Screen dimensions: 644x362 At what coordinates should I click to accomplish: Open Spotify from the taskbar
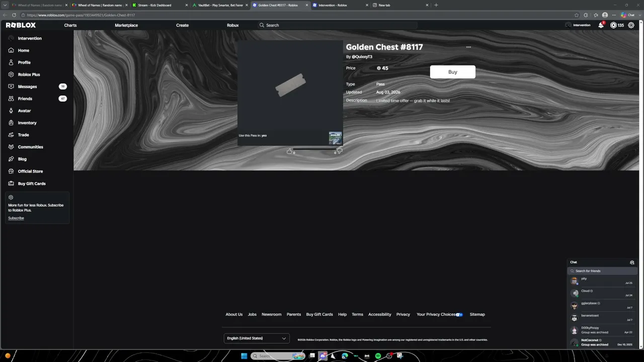[378, 356]
